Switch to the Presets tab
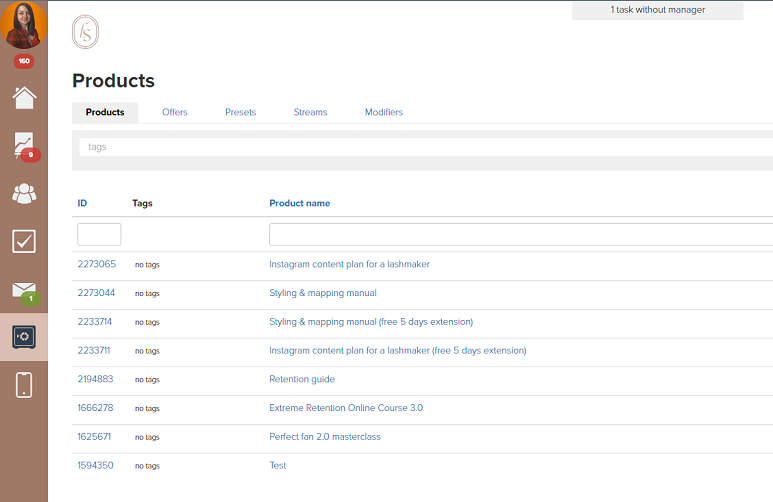Screen dimensions: 773x502 click(x=240, y=112)
